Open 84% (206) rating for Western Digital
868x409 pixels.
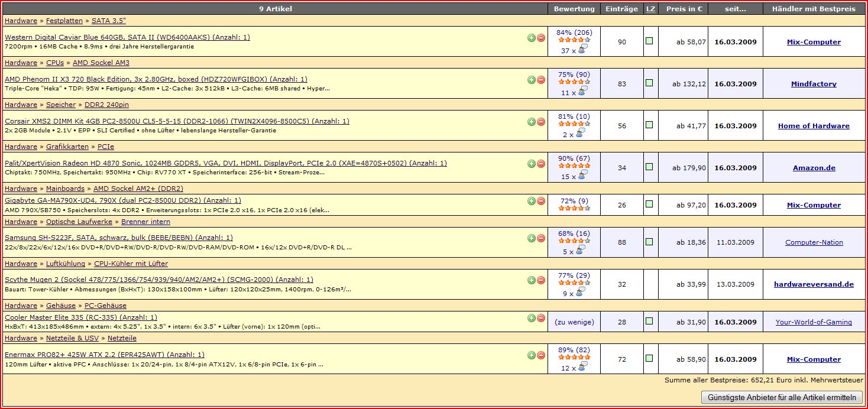(574, 33)
